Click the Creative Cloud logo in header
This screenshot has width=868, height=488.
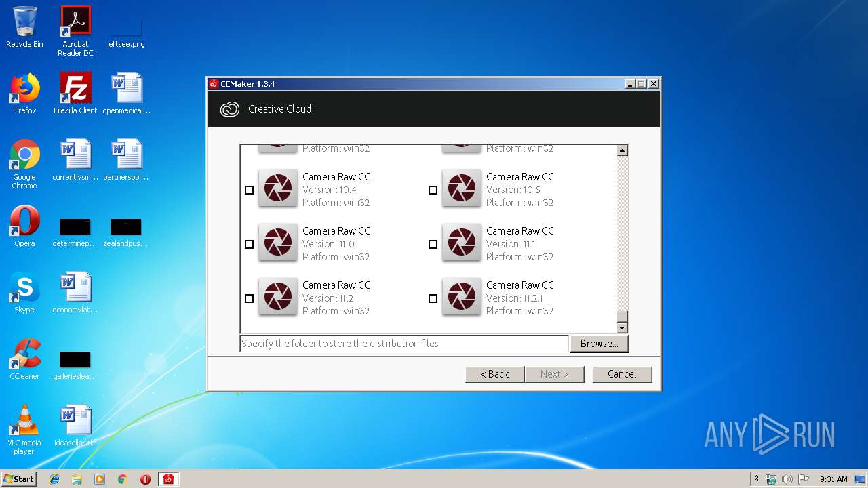click(230, 109)
